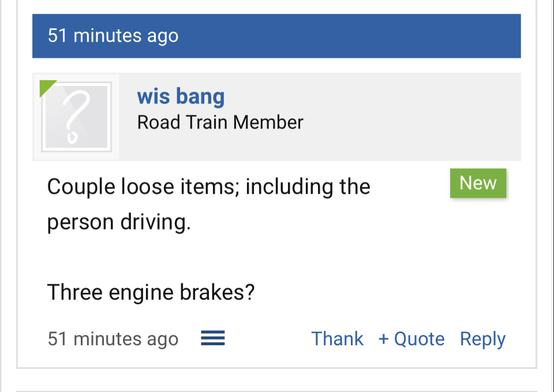The width and height of the screenshot is (554, 392).
Task: Click the blue header bar timestamp text
Action: [113, 36]
